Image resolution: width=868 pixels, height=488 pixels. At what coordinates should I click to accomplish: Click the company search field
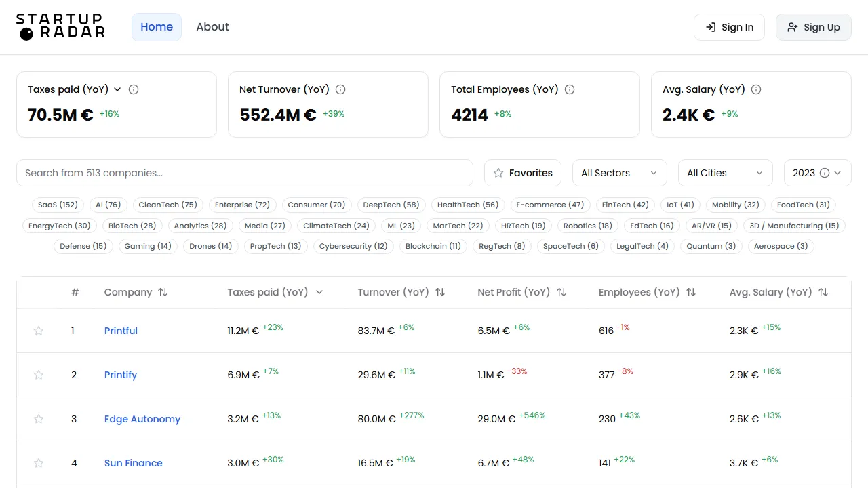(244, 173)
